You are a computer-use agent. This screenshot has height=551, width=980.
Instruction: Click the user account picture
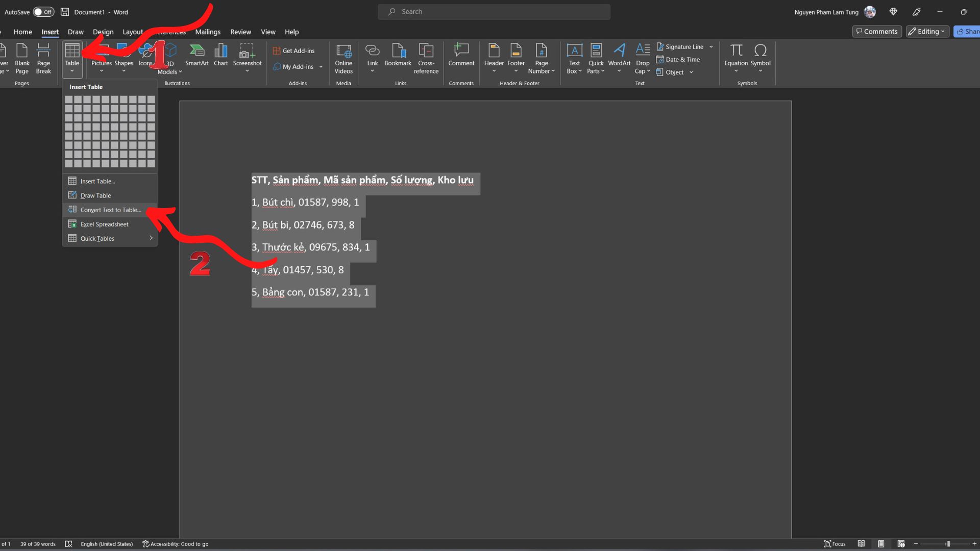pos(870,12)
